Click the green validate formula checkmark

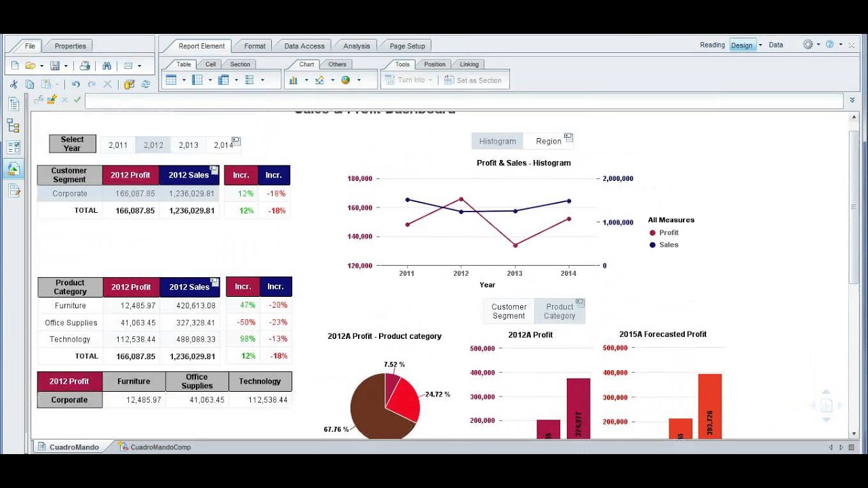[77, 100]
